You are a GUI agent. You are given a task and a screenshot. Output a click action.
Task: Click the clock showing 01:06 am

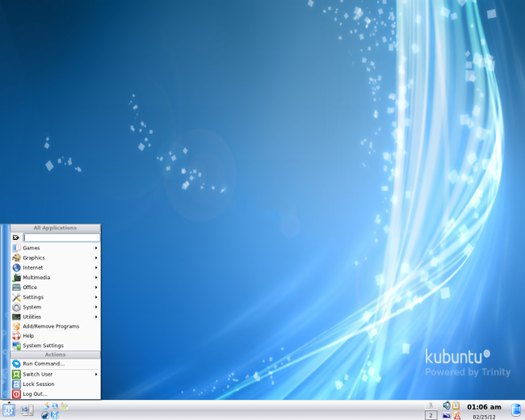[x=484, y=407]
